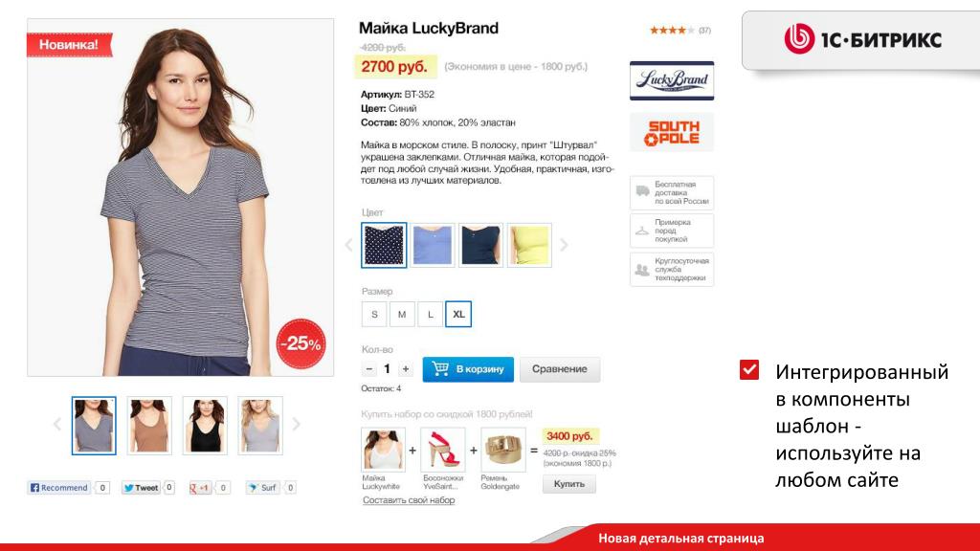Open the South Pole brand logo
The height and width of the screenshot is (551, 980).
(671, 132)
